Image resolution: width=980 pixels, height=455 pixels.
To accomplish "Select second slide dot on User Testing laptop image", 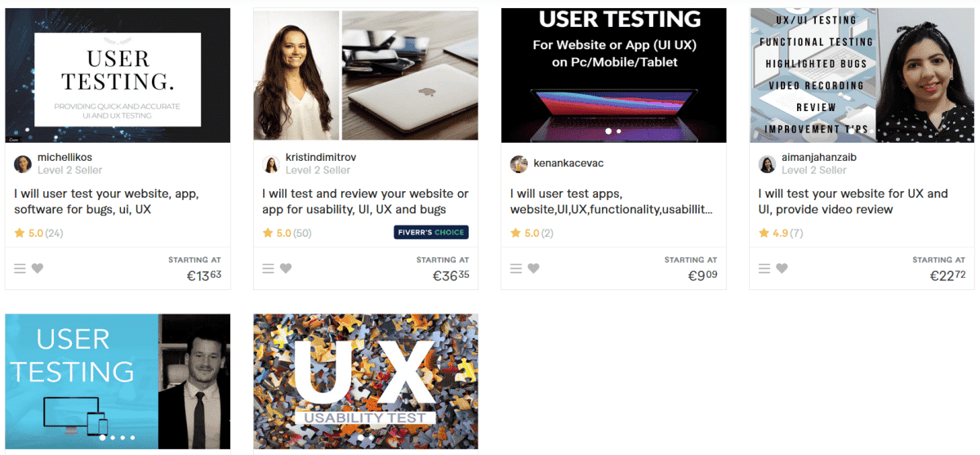I will point(619,131).
